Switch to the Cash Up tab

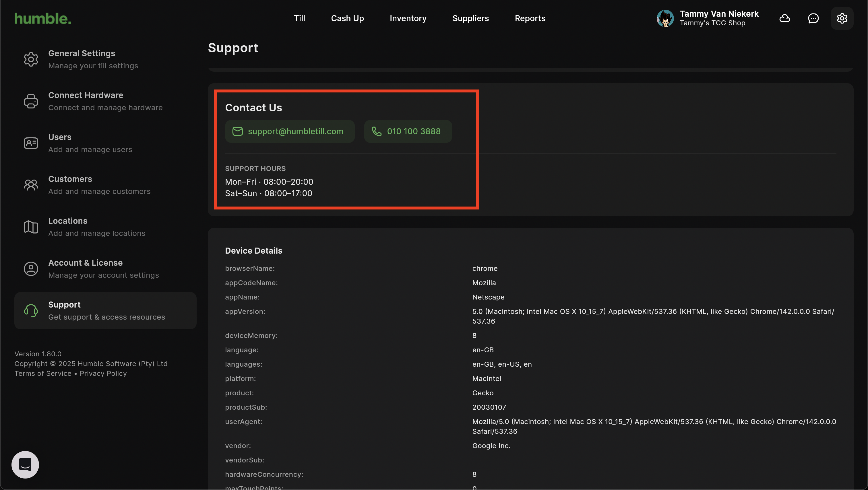(347, 18)
